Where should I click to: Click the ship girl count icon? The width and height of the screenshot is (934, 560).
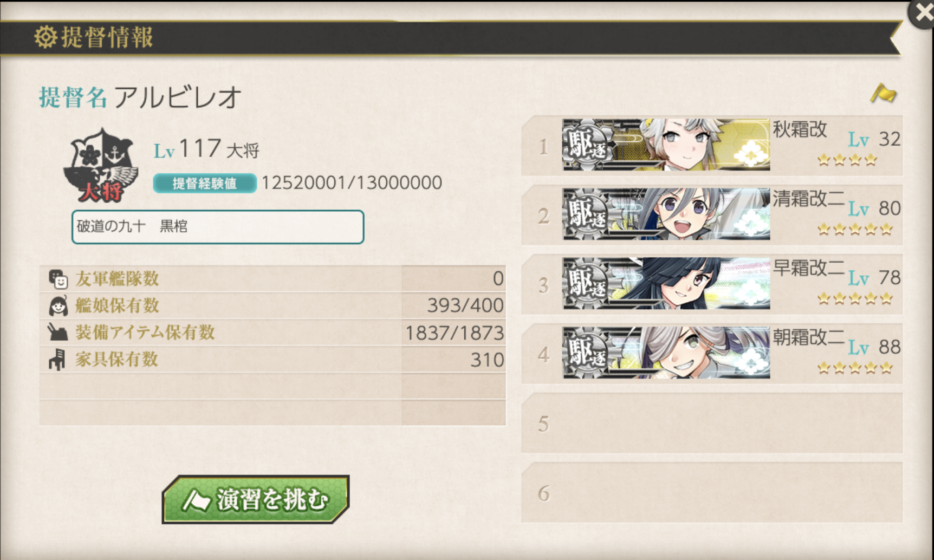point(58,306)
